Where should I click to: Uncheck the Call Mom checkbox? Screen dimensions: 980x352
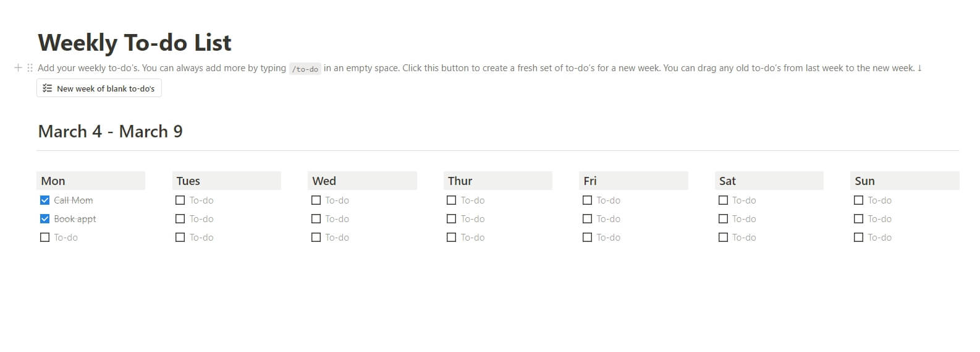tap(44, 200)
